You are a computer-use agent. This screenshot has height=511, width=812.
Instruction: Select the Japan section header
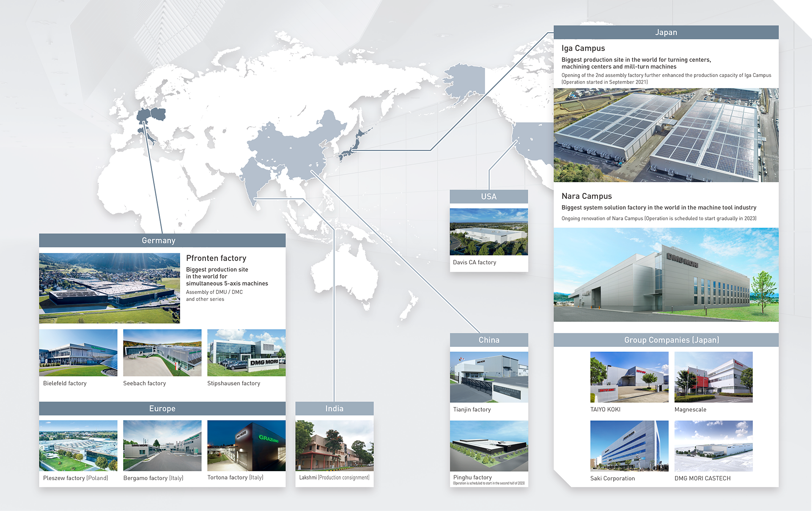click(x=666, y=33)
